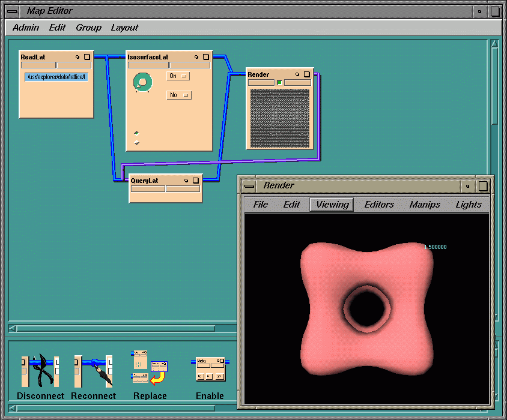Click the Map Editor horizontal scrollbar

[120, 328]
